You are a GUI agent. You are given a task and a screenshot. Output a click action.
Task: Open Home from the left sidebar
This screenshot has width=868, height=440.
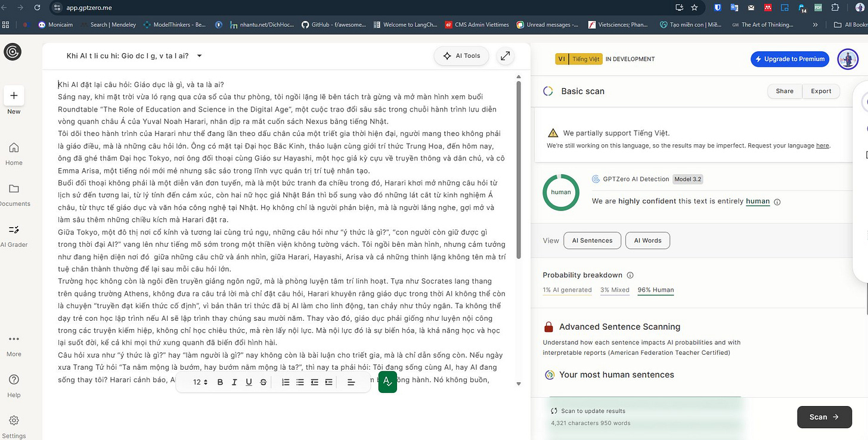pos(14,154)
